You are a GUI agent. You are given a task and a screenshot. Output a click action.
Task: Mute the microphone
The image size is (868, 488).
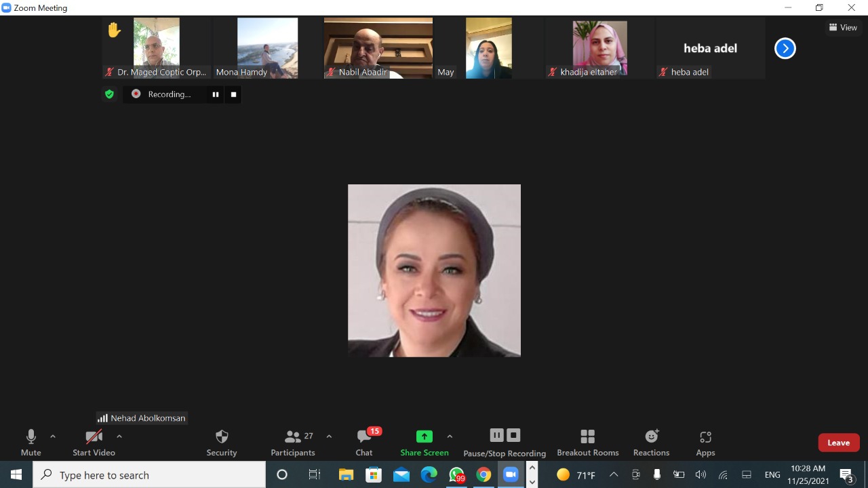click(x=31, y=443)
